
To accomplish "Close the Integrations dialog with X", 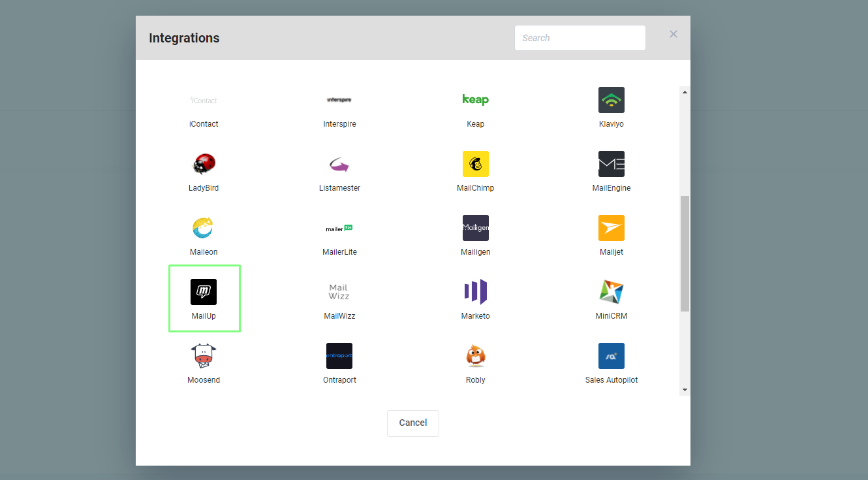I will 674,34.
